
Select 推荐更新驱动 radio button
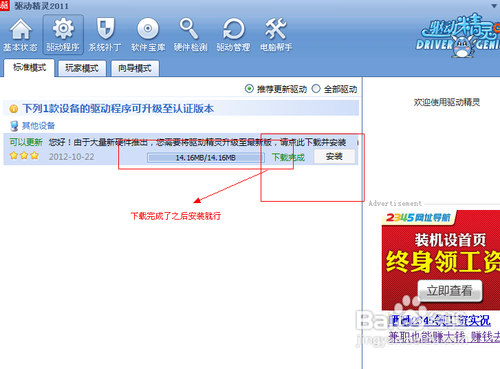[x=249, y=89]
